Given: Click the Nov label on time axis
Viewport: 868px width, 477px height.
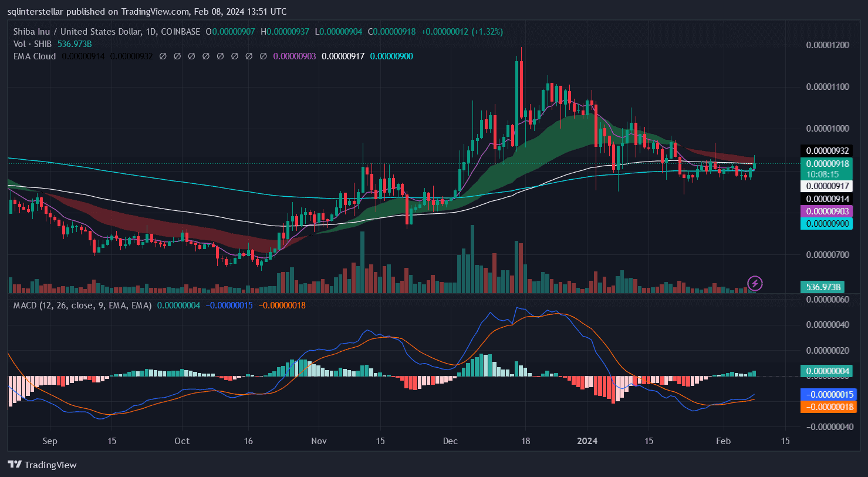Looking at the screenshot, I should click(319, 441).
